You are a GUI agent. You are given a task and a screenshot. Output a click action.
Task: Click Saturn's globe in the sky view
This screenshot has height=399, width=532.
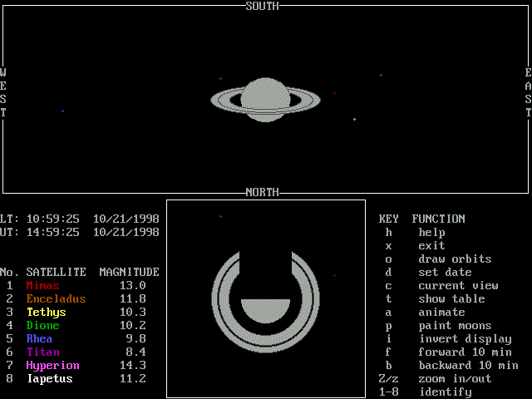tap(265, 100)
